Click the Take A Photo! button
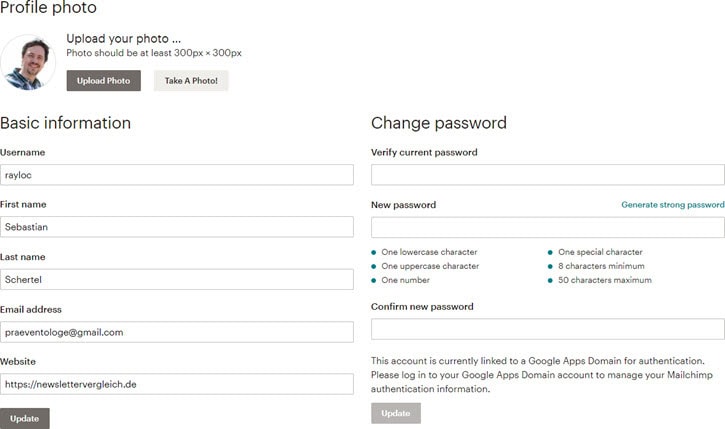This screenshot has height=429, width=725. pos(191,81)
